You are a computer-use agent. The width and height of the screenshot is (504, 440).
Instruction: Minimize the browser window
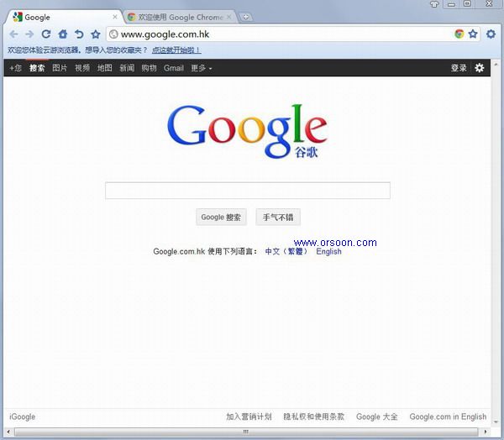tap(451, 4)
